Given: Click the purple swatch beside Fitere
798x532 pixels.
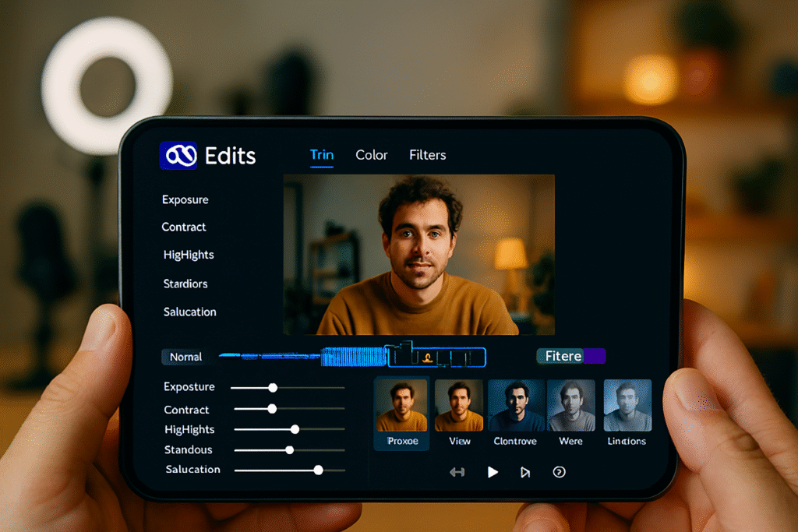Looking at the screenshot, I should click(x=595, y=356).
